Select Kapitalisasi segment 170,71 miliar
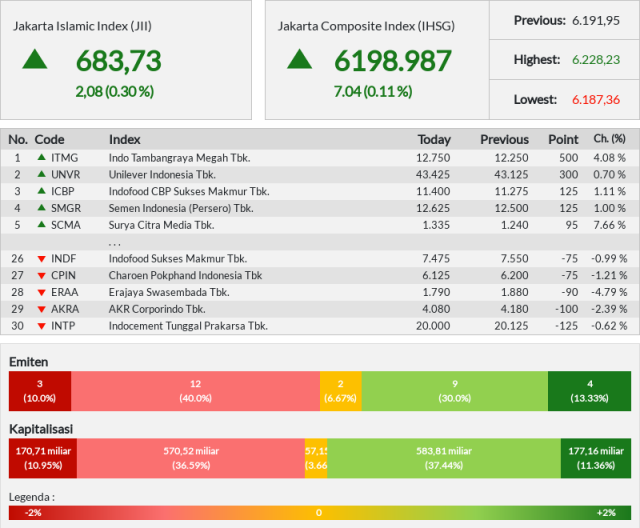 (43, 458)
